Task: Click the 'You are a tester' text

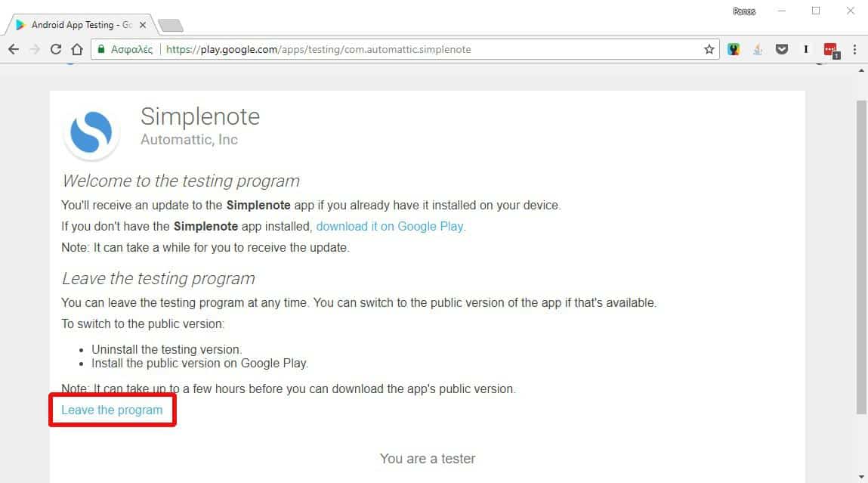Action: click(428, 459)
